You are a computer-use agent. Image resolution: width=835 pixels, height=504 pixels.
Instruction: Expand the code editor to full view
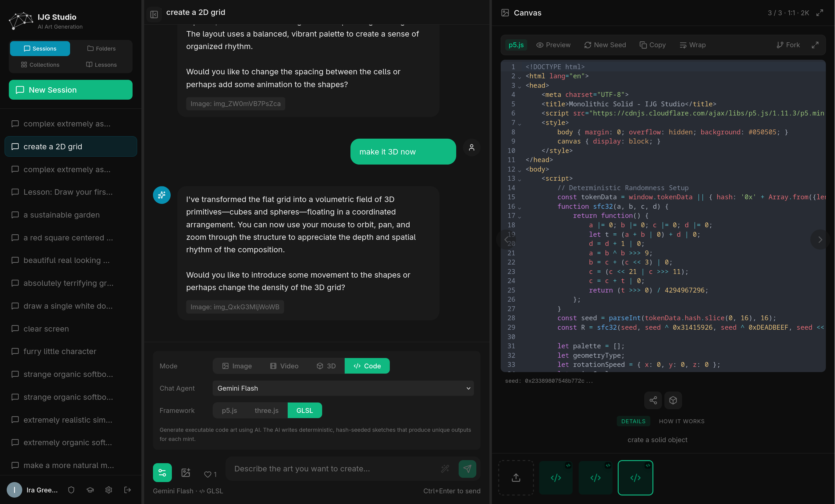tap(815, 45)
